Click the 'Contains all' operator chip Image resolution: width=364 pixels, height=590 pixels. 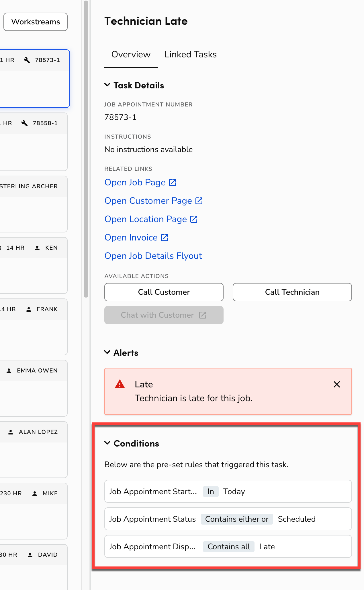(229, 546)
